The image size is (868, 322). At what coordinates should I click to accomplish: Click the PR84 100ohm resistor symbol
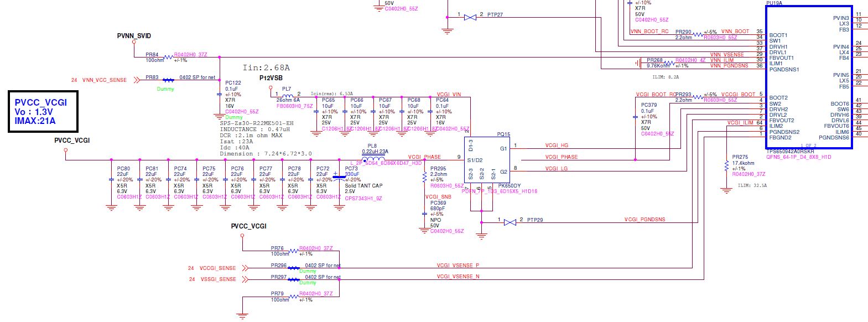167,57
